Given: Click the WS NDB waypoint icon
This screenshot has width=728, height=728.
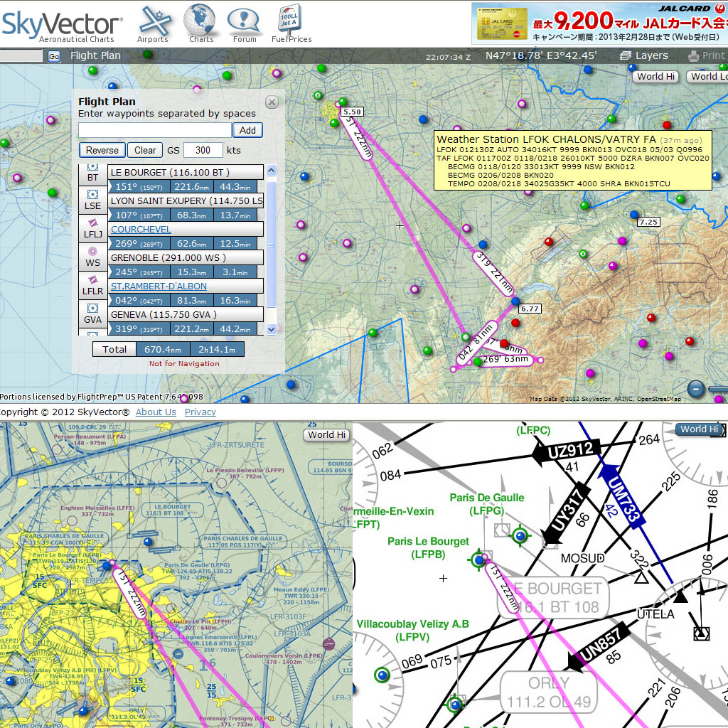Looking at the screenshot, I should click(93, 251).
